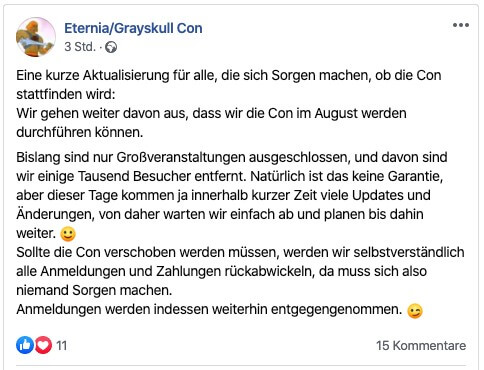484x370 pixels.
Task: Click the red heart Love reaction icon
Action: click(x=43, y=345)
